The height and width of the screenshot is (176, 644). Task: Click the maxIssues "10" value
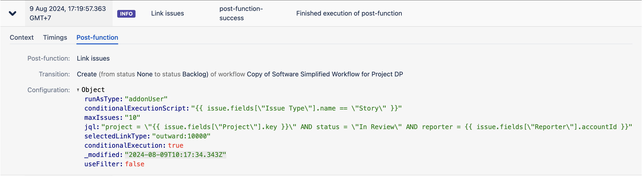(133, 117)
